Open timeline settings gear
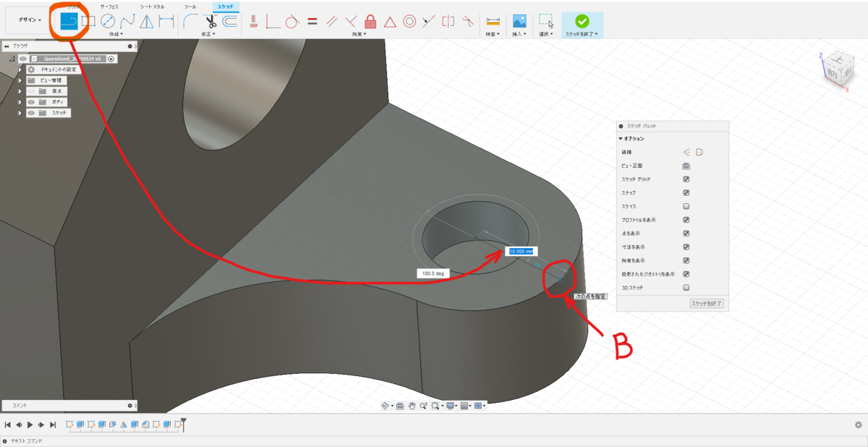Screen dimensions: 868x447 point(859,425)
